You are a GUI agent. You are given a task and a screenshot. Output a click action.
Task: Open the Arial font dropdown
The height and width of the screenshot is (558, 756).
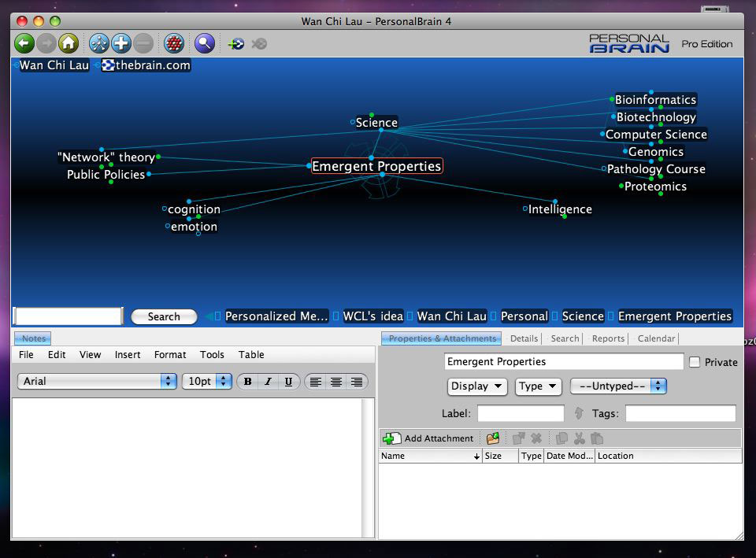coord(98,381)
